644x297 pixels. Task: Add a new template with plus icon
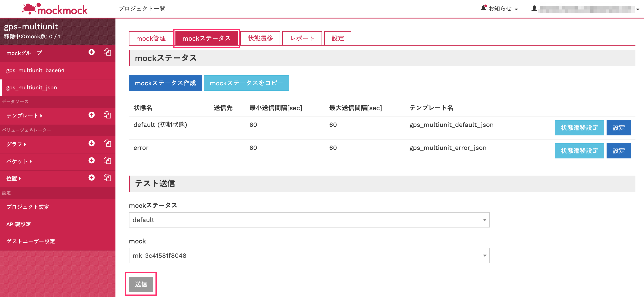point(92,115)
